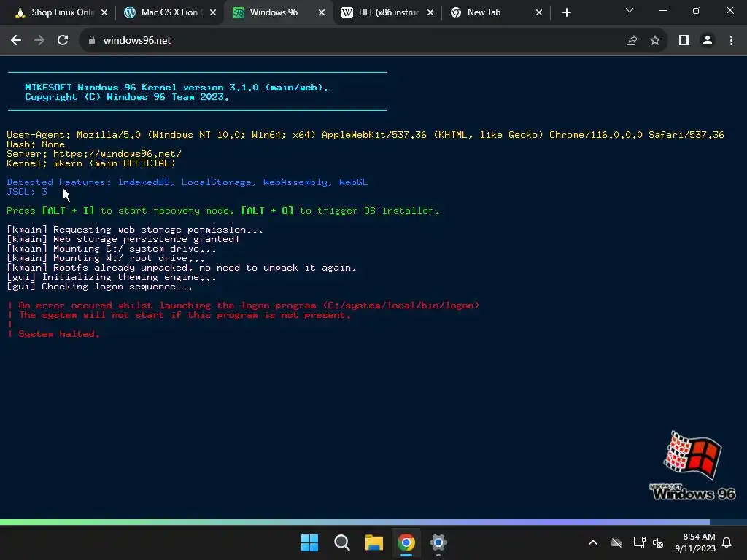Screen dimensions: 747x560
Task: Click the 'Requesting web storage permission...' line
Action: tap(134, 230)
